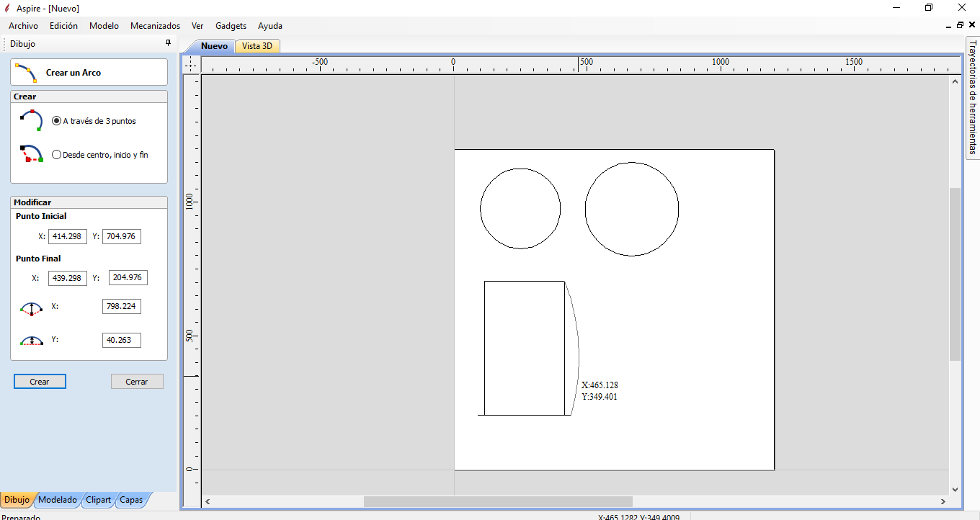Select the rectangle's left edge on the canvas

(484, 348)
